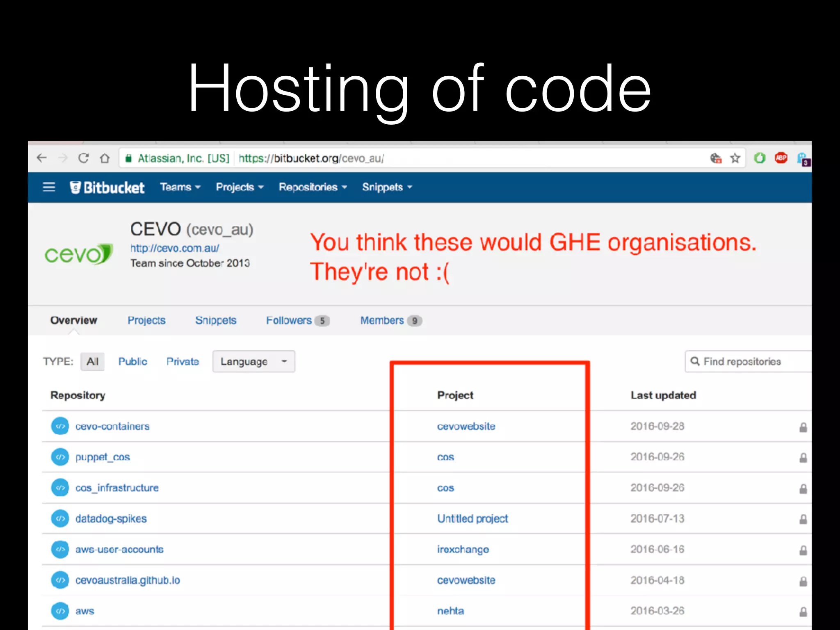Expand the Snippets dropdown in navbar

tap(387, 187)
